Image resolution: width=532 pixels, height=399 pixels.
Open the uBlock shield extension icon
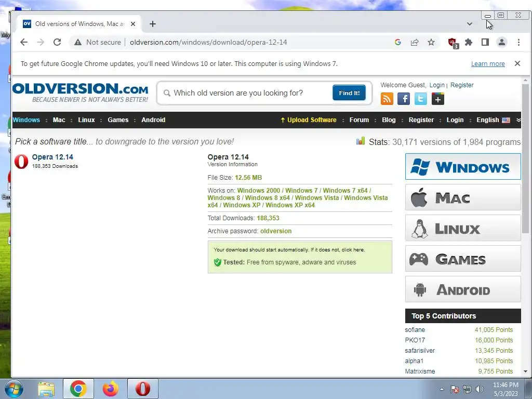click(x=453, y=43)
